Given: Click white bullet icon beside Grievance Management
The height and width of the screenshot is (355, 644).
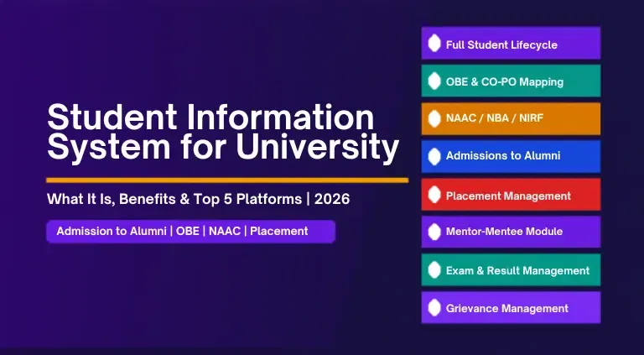Looking at the screenshot, I should pyautogui.click(x=434, y=308).
